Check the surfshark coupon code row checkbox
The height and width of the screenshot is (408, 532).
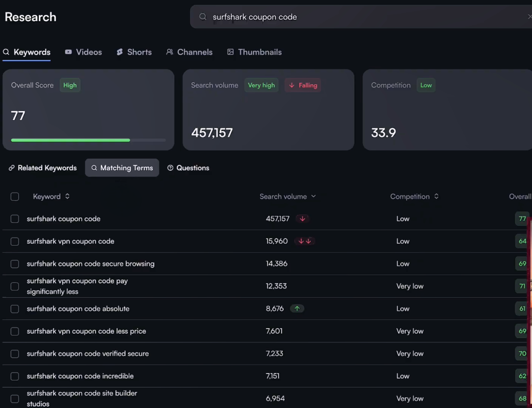[15, 219]
